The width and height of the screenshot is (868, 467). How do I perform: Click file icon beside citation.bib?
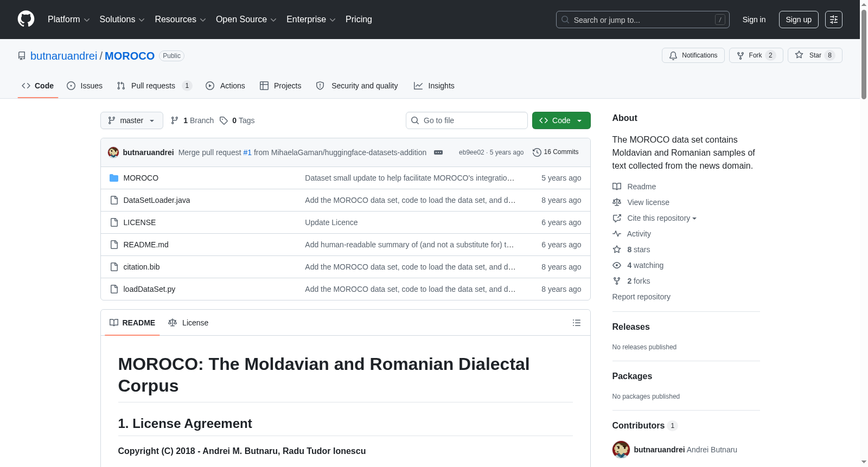[114, 267]
